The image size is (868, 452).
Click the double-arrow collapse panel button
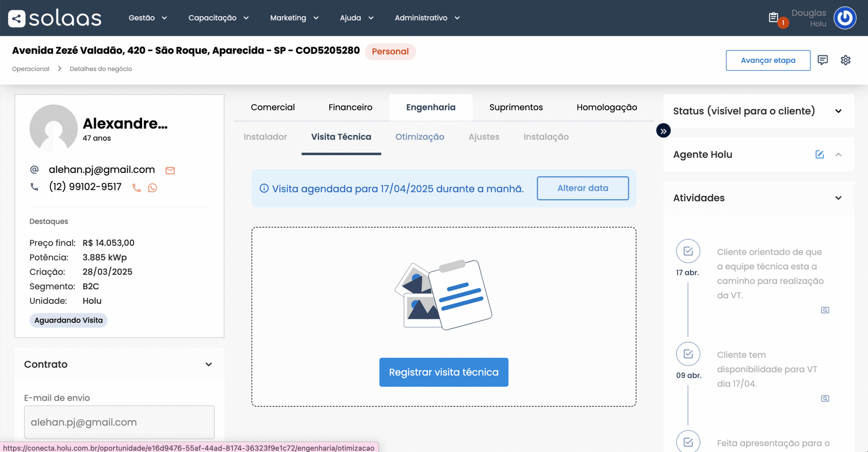pos(663,131)
